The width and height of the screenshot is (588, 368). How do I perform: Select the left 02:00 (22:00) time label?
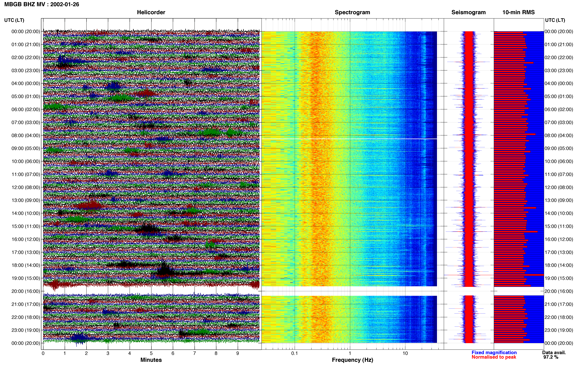(x=26, y=57)
